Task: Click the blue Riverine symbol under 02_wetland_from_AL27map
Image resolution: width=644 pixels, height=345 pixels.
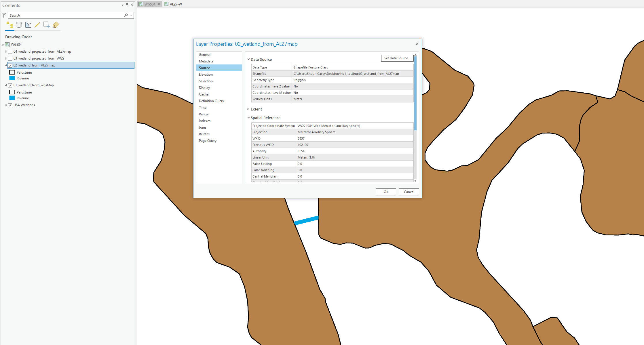Action: [x=12, y=78]
